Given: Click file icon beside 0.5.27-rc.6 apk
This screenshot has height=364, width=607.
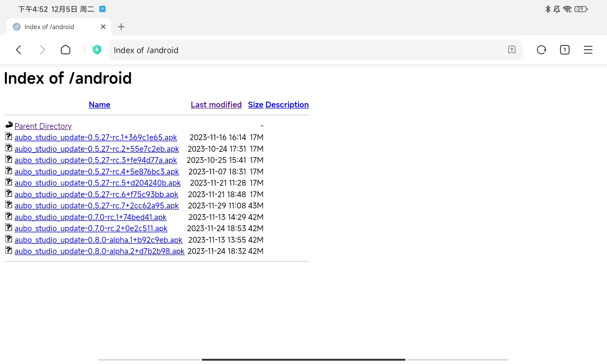Looking at the screenshot, I should tap(9, 194).
